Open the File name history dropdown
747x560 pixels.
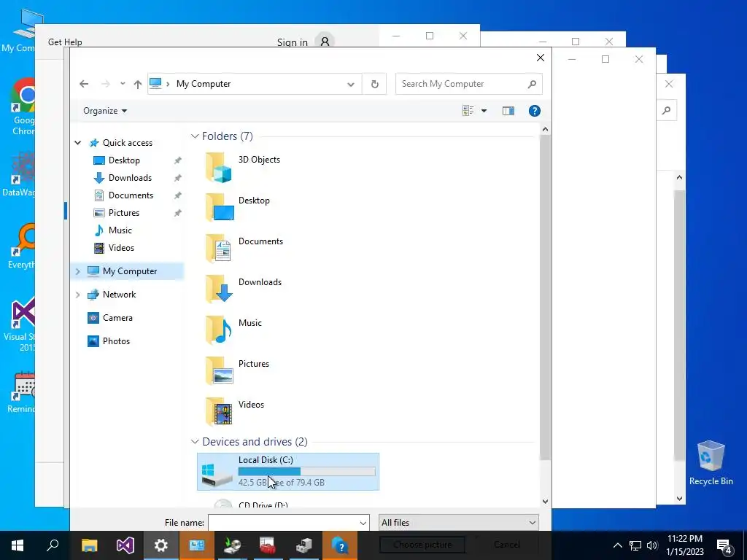363,523
